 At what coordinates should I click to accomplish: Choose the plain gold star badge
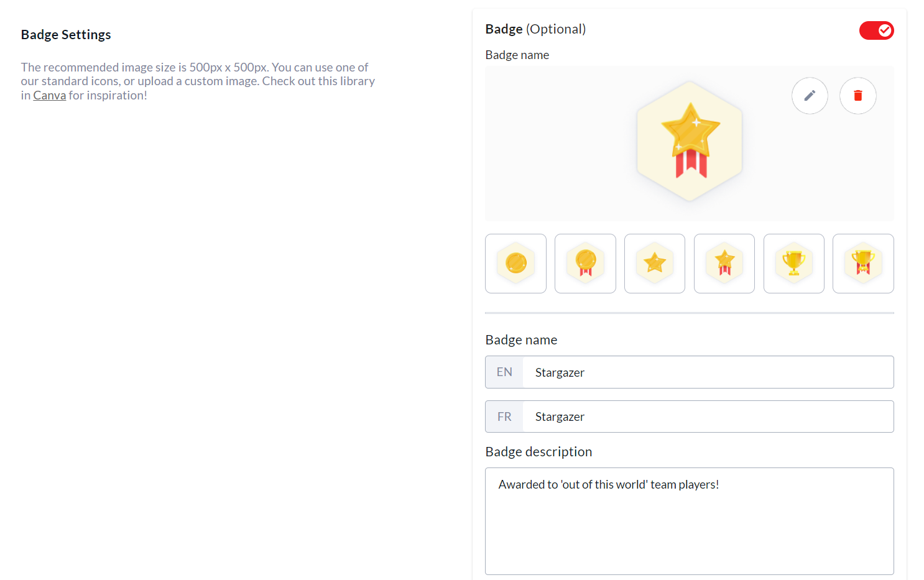655,264
